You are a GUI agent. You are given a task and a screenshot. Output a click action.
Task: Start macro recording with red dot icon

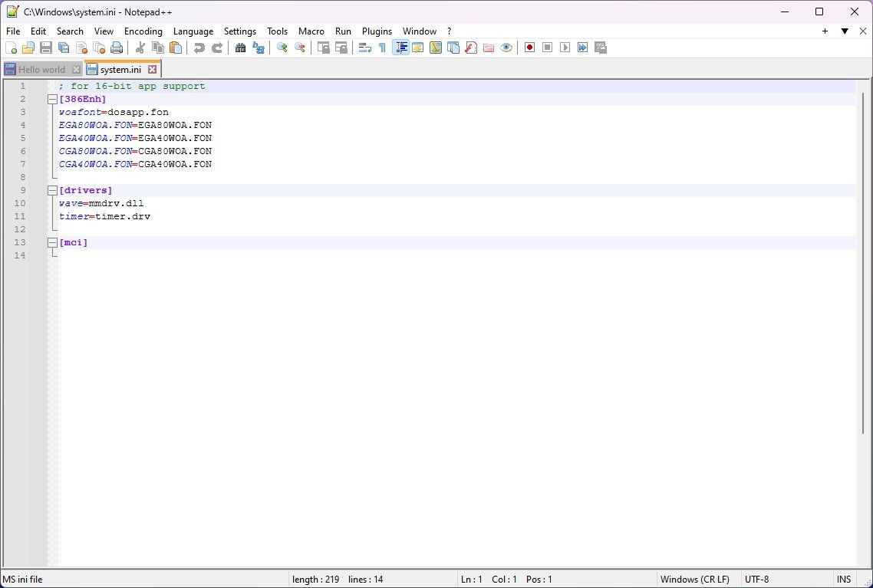[x=529, y=48]
